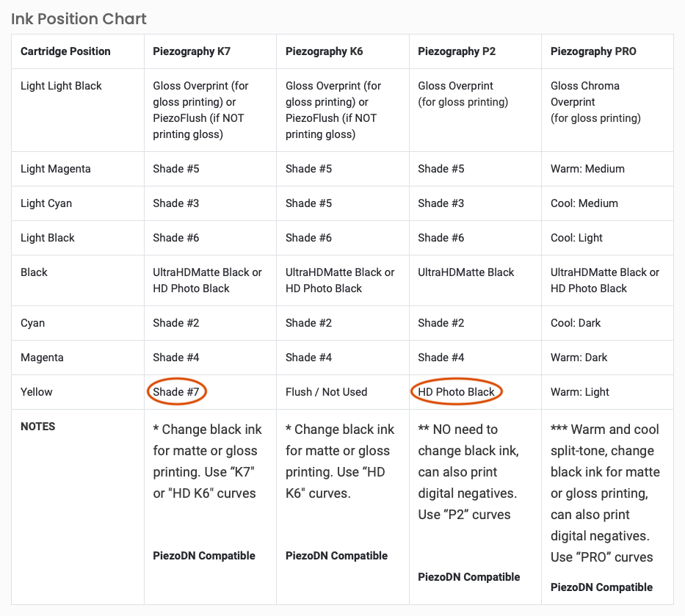Click the circled Shade #7 cell

click(x=176, y=392)
